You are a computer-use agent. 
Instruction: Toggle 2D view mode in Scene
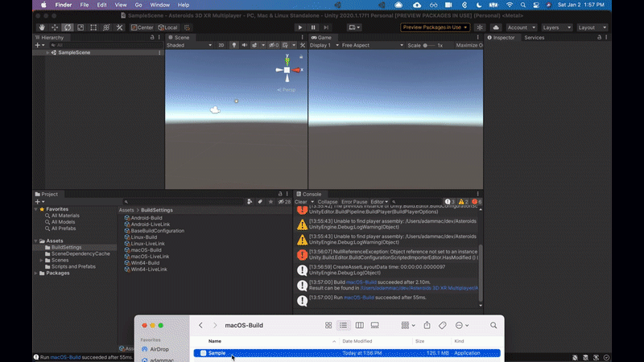[x=221, y=46]
